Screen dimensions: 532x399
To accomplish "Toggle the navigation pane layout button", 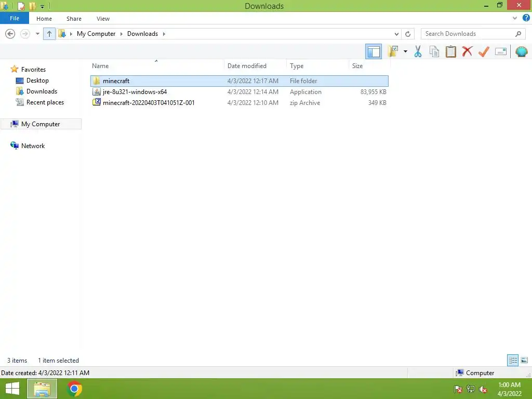I will [x=373, y=51].
